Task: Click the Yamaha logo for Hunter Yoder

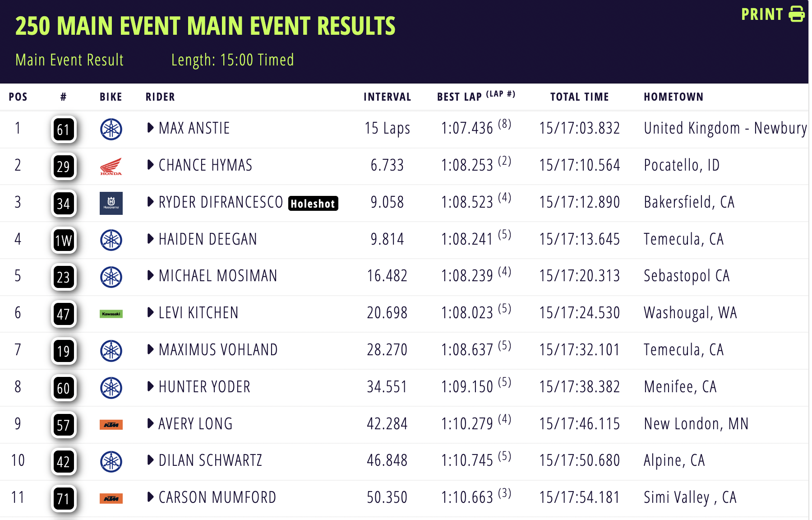Action: pyautogui.click(x=111, y=388)
